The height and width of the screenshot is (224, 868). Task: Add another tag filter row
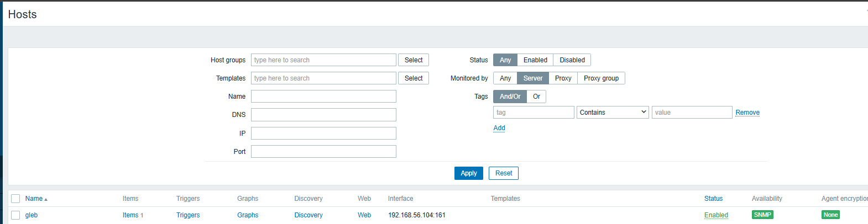coord(499,128)
